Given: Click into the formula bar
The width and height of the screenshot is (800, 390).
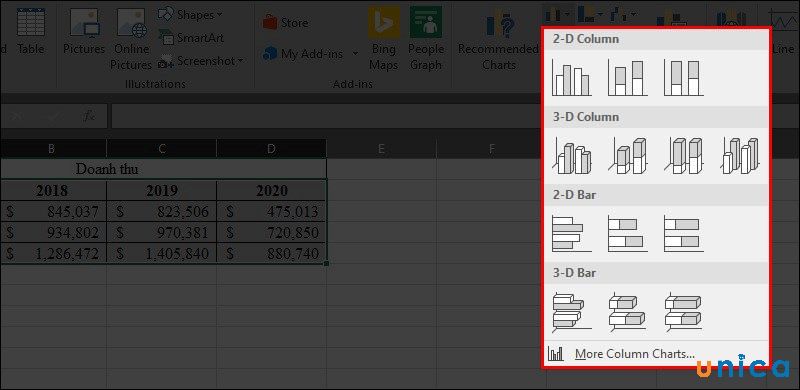Looking at the screenshot, I should (x=327, y=116).
